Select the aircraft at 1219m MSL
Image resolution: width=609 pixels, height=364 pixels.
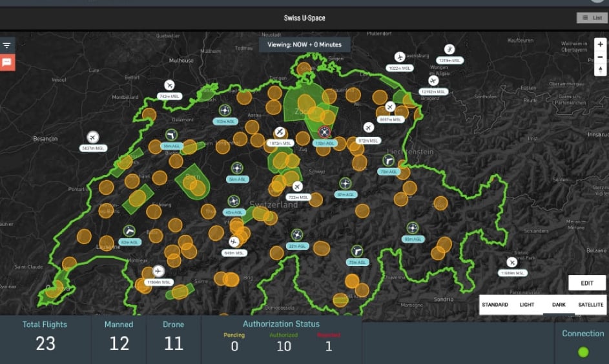[x=449, y=49]
